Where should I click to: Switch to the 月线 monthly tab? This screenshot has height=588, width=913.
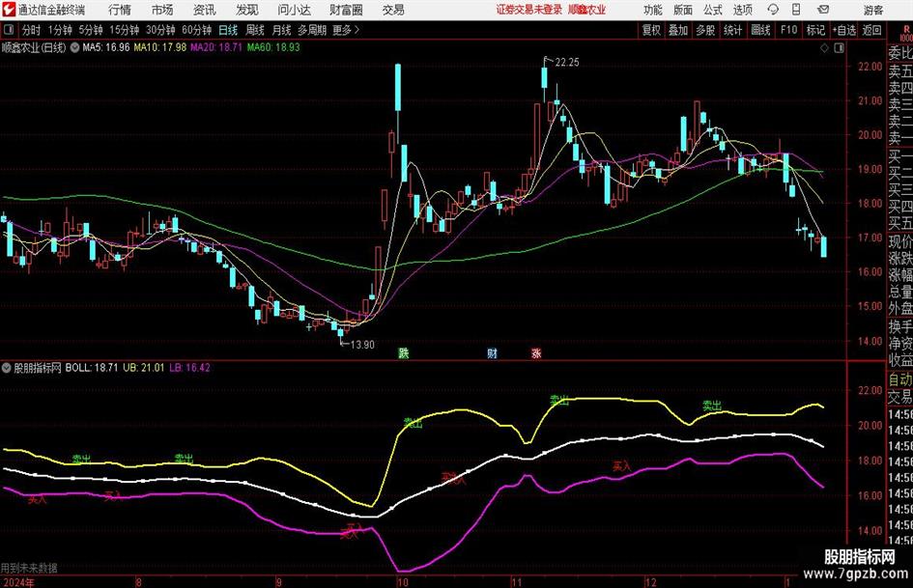point(282,30)
